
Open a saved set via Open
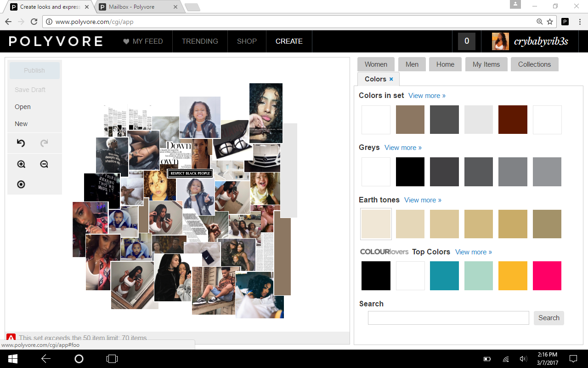pos(23,107)
